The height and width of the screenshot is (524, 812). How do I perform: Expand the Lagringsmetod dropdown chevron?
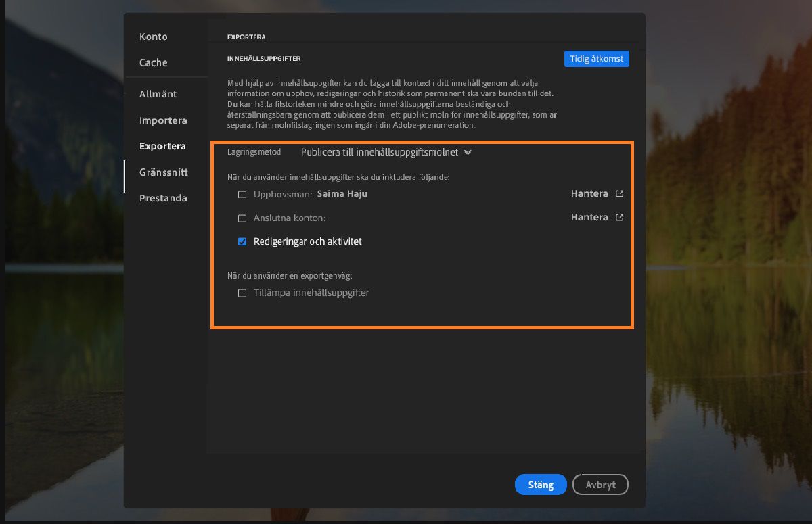[467, 153]
